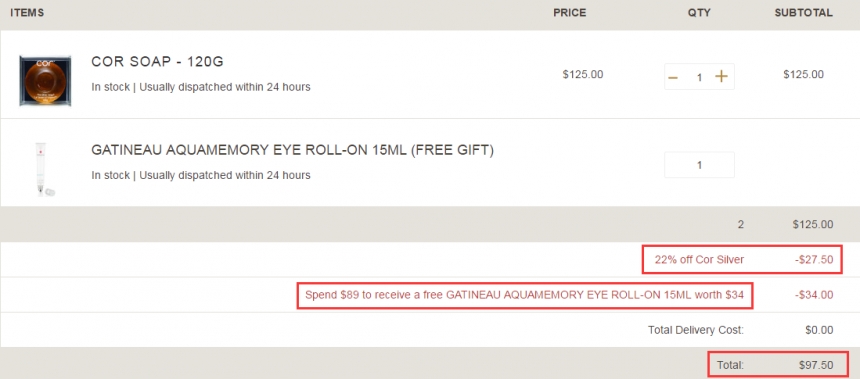Select the Cor Soap quantity field

(699, 77)
